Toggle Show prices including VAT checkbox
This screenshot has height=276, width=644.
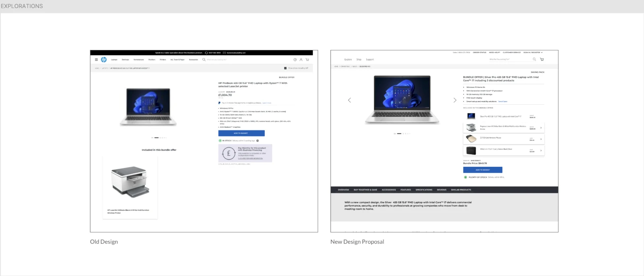point(285,68)
